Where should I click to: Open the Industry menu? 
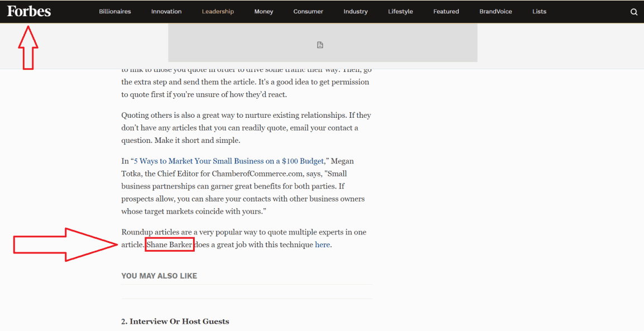pyautogui.click(x=355, y=12)
